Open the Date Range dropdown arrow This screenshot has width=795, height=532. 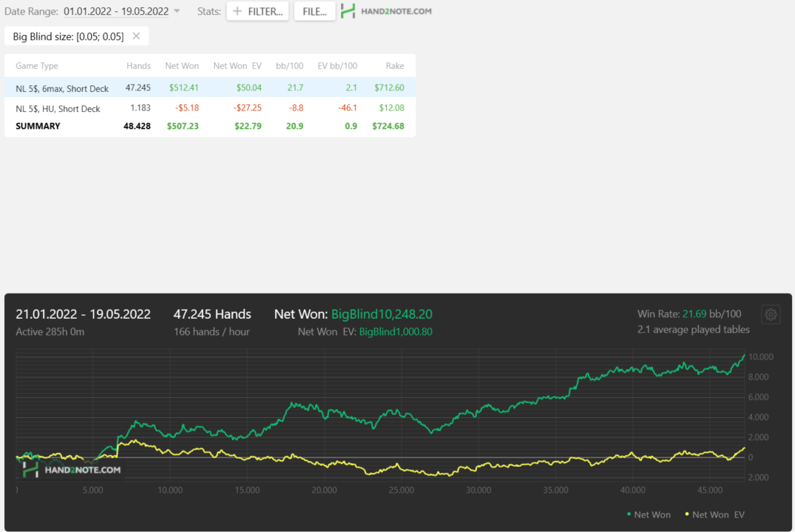pyautogui.click(x=177, y=11)
